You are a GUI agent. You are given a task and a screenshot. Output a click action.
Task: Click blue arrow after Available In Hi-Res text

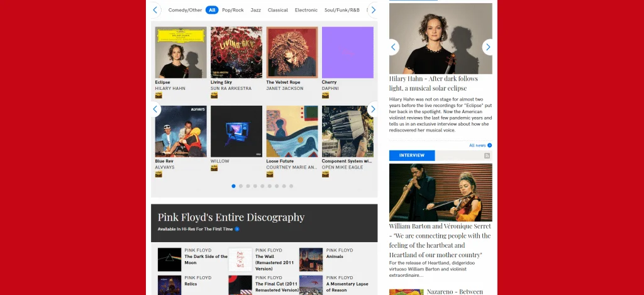(237, 229)
